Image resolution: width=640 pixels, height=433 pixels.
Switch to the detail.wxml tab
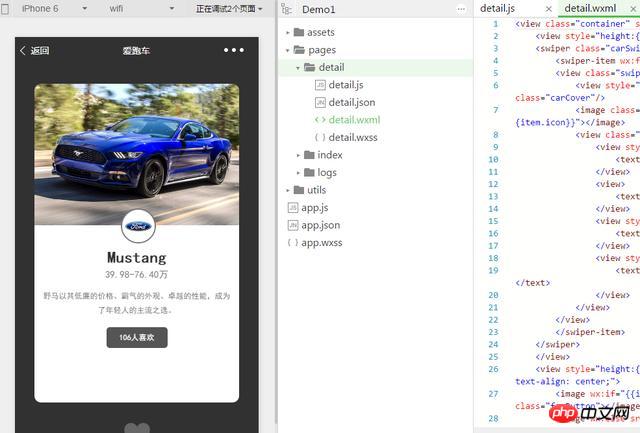pyautogui.click(x=590, y=9)
